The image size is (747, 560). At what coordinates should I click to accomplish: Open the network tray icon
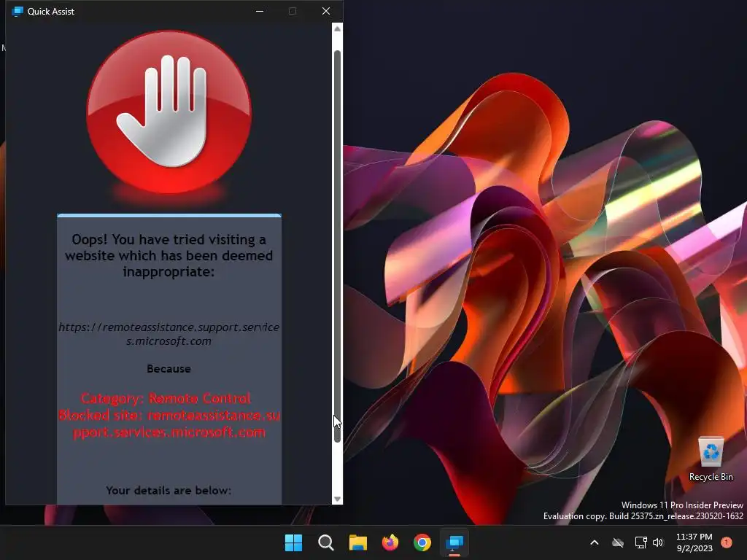coord(640,542)
